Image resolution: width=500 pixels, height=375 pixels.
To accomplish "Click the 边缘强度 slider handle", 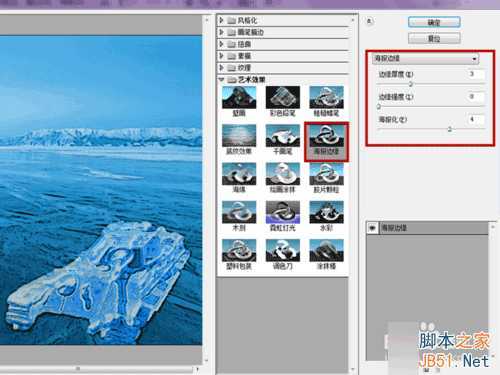I will 379,107.
